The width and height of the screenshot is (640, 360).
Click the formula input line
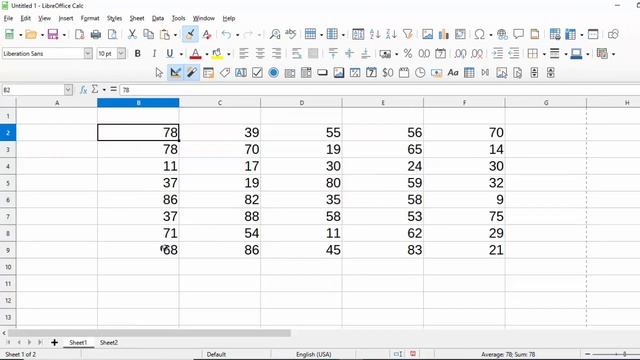(x=380, y=90)
